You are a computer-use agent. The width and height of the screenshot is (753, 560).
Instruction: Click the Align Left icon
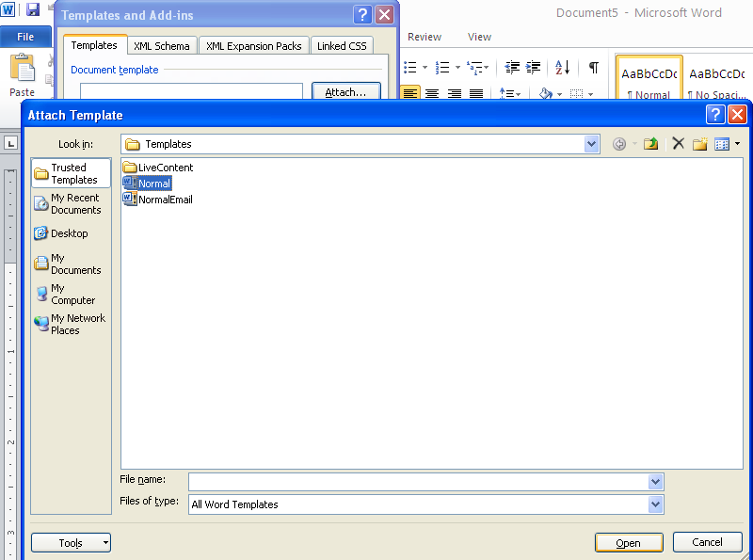tap(410, 93)
